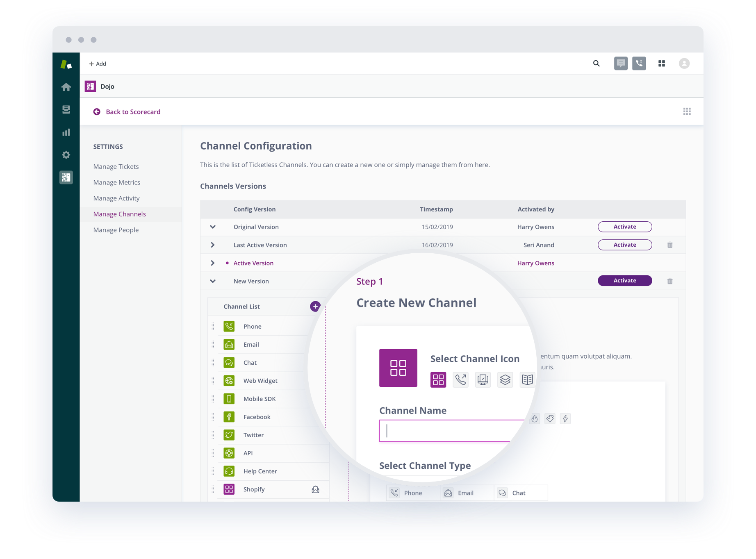Choose the flame channel icon option
The height and width of the screenshot is (559, 756).
point(534,418)
